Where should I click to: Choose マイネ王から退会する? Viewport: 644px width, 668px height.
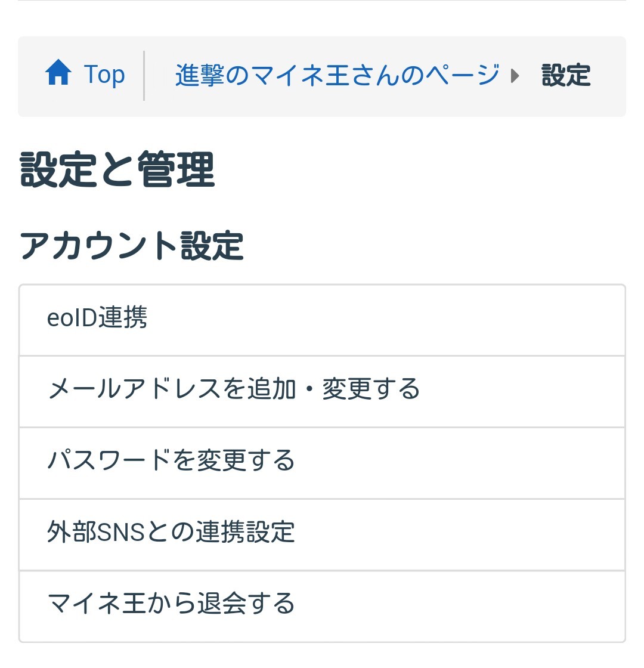click(322, 606)
